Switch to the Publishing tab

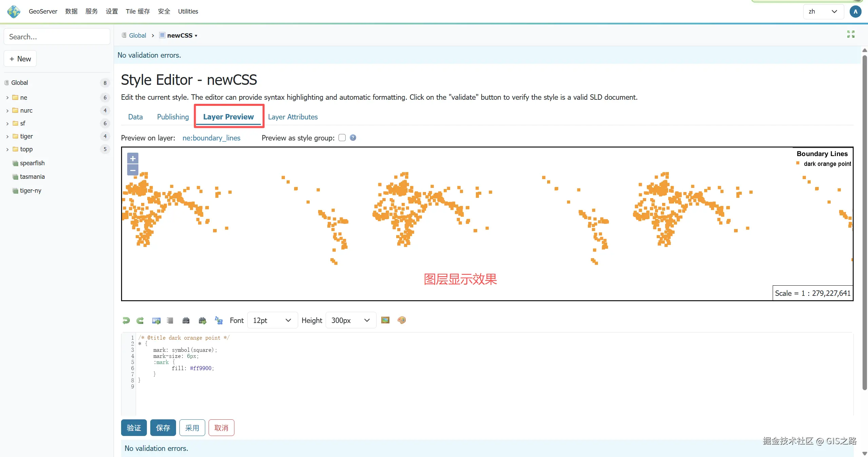pyautogui.click(x=173, y=117)
